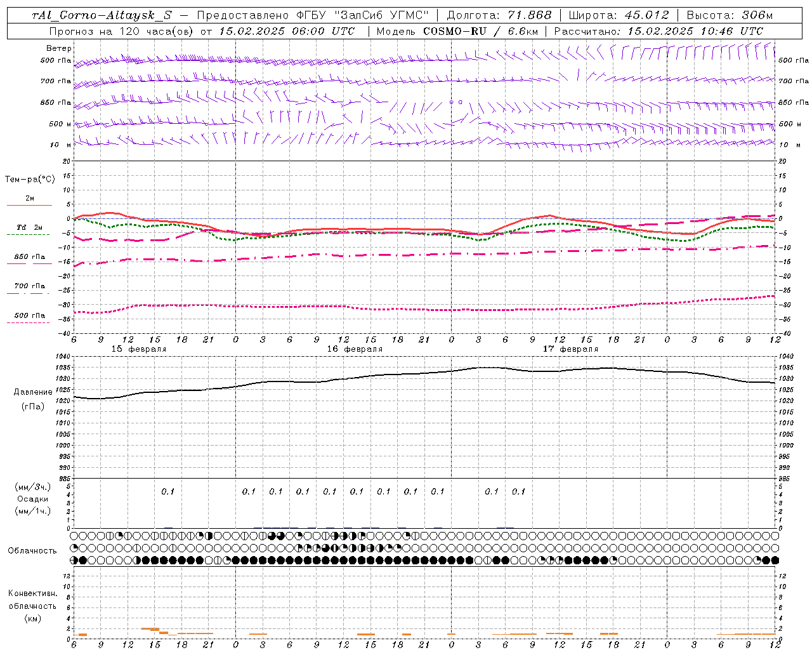Viewport: 812px width, 650px height.
Task: Click the 985 tick on right pressure axis
Action: coord(785,479)
